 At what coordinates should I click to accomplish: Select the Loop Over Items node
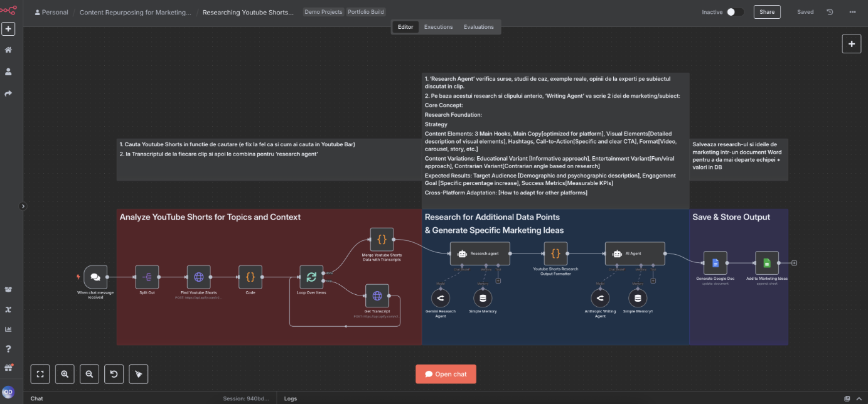click(311, 277)
